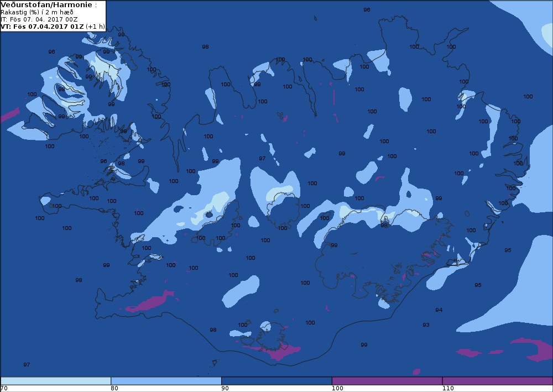Click the dark blue 90–100 legend swatch
The image size is (553, 392).
tap(276, 381)
